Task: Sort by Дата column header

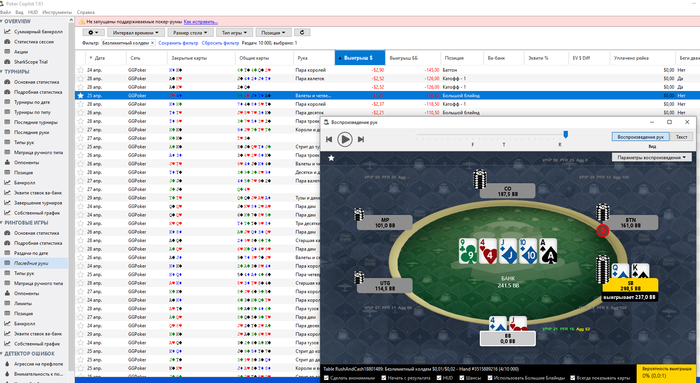Action: point(106,58)
